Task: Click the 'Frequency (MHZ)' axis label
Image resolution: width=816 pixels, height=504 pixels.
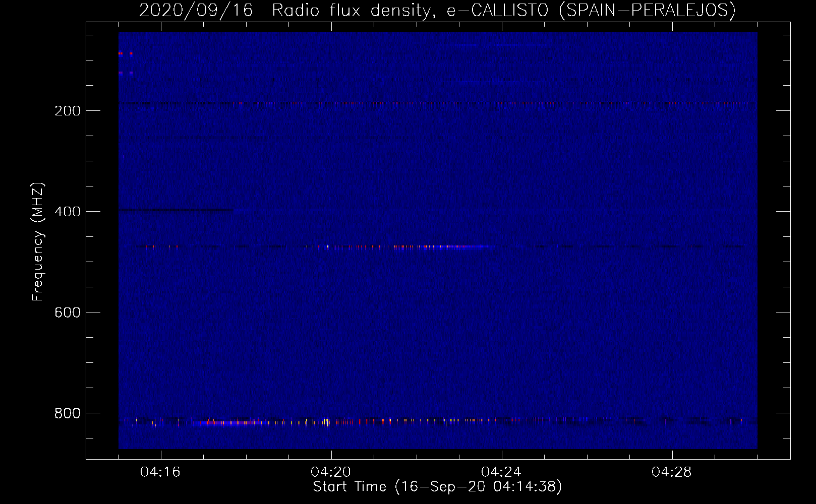Action: (x=37, y=242)
